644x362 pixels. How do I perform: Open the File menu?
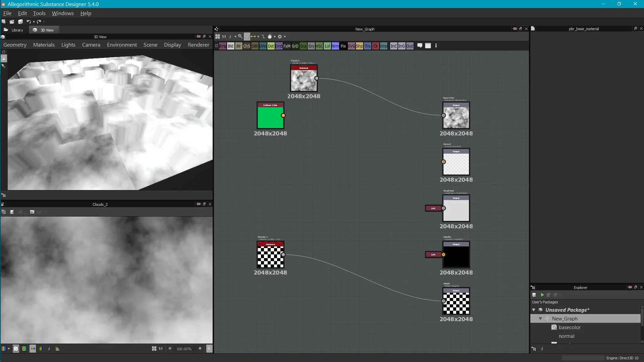7,13
